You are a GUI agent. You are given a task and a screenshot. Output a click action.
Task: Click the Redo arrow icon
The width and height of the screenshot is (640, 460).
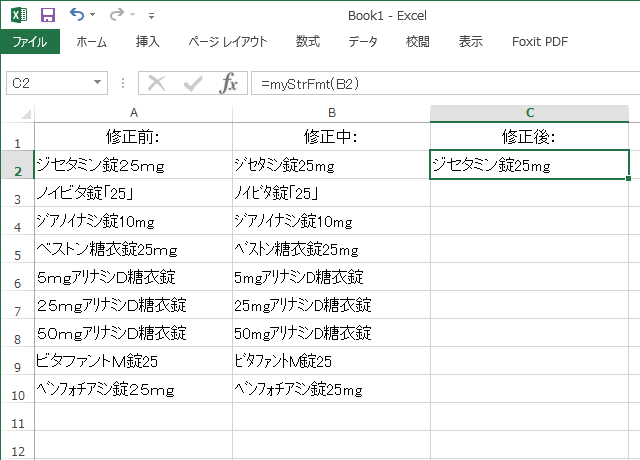(x=116, y=16)
